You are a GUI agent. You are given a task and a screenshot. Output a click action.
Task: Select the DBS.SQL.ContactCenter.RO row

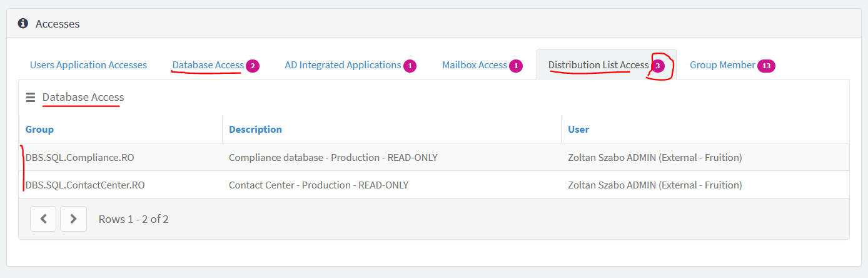pyautogui.click(x=434, y=185)
